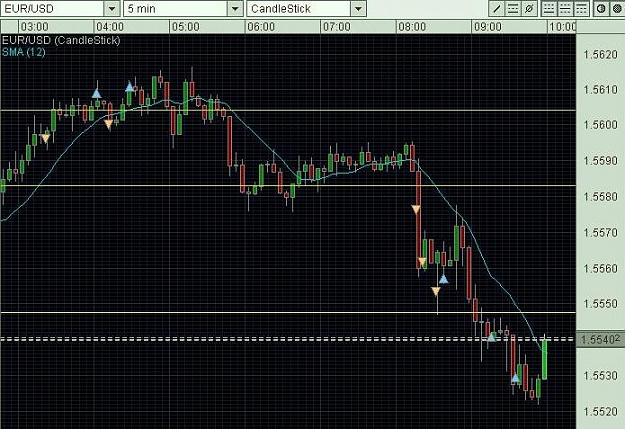Click the orange down-triangle marker near 1.5562 after 08:00
Viewport: 625px width, 429px height.
pyautogui.click(x=422, y=262)
